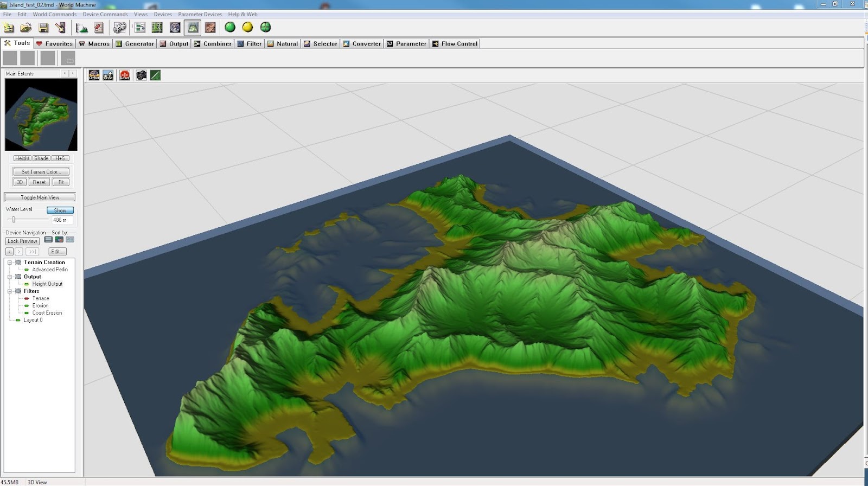Click the new world file icon

9,28
